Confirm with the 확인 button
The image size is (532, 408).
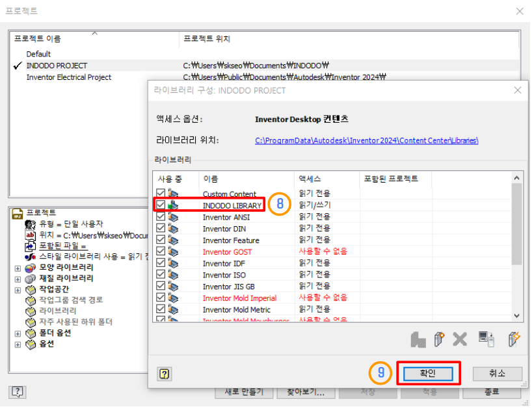(x=428, y=374)
